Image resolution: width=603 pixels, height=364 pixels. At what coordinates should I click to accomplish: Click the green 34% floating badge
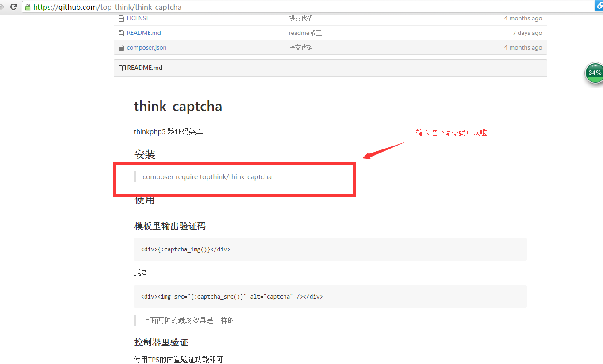pyautogui.click(x=595, y=73)
